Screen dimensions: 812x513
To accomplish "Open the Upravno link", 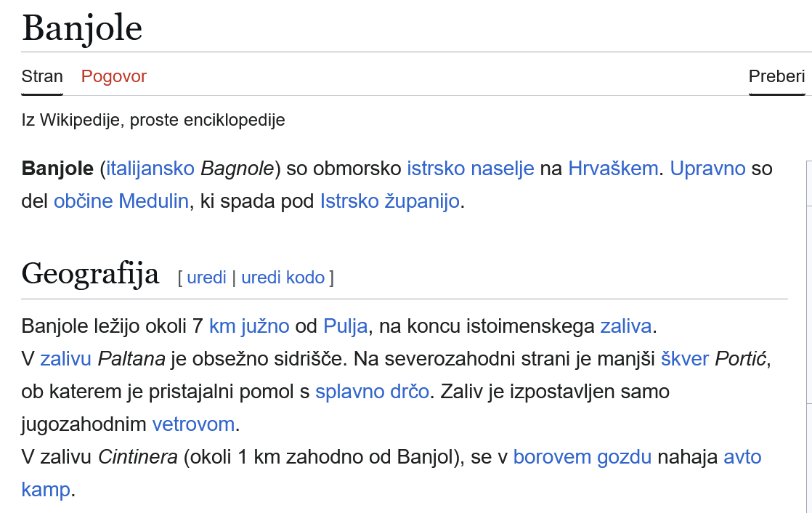I will coord(707,169).
